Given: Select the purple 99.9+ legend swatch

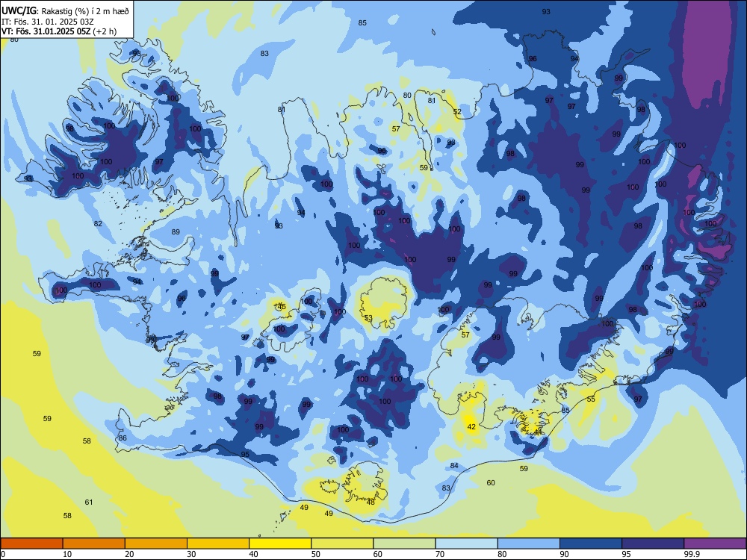Looking at the screenshot, I should (715, 544).
